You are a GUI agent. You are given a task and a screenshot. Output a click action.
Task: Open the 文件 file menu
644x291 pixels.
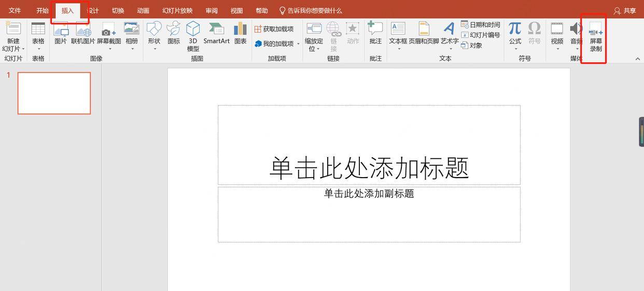tap(15, 10)
